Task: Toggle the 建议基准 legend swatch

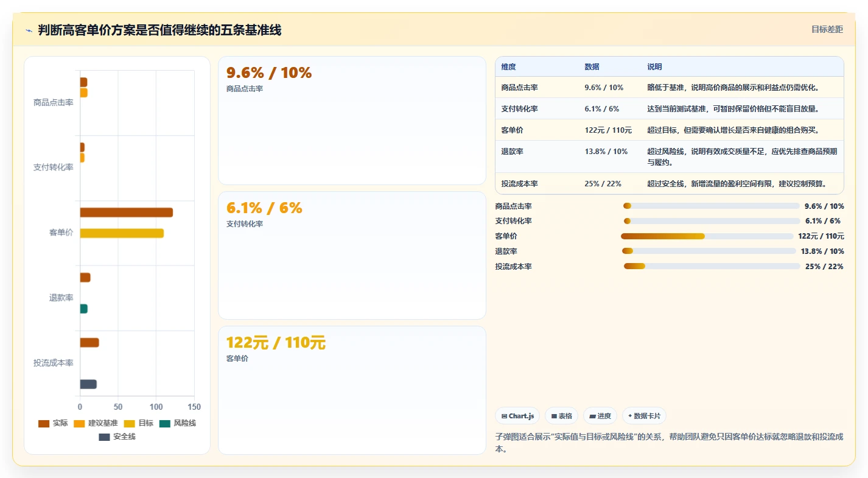Action: [x=79, y=423]
